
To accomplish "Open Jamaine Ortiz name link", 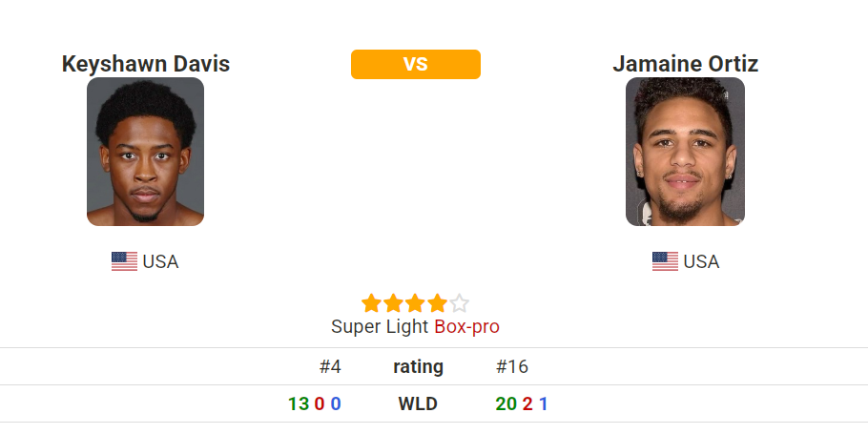I will pos(685,64).
